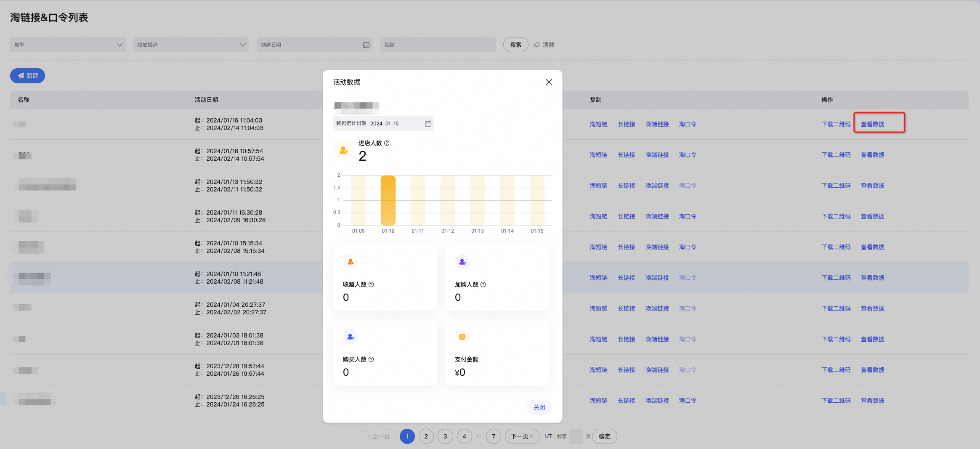The image size is (980, 449).
Task: Click 长链接 in the 2024/01/13 11:50:32 row
Action: tap(626, 186)
